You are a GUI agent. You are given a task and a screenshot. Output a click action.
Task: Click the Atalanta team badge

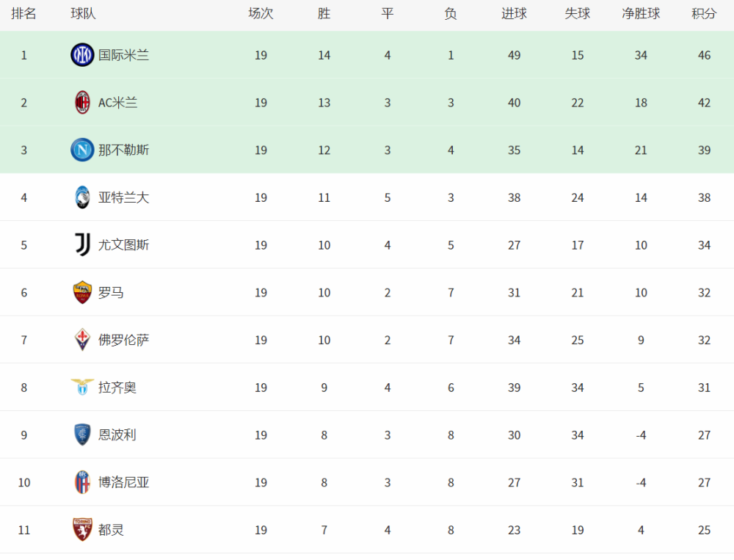coord(82,197)
